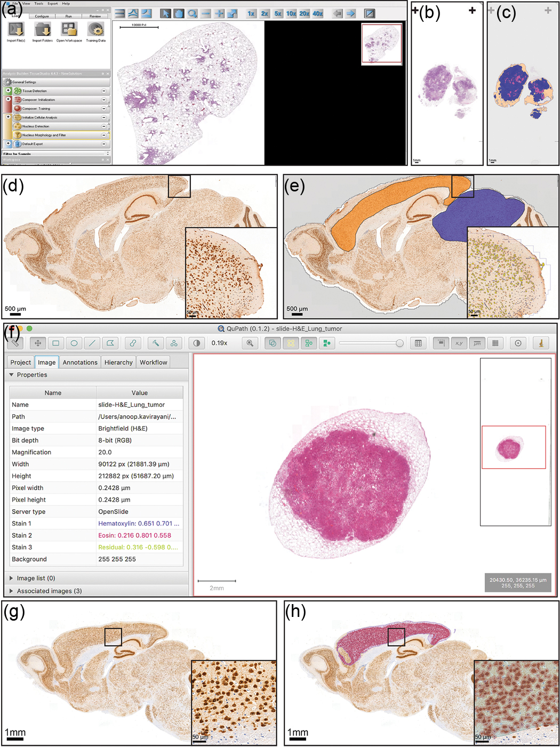560x747 pixels.
Task: Select the QuPath Rectangle tool
Action: (x=55, y=343)
